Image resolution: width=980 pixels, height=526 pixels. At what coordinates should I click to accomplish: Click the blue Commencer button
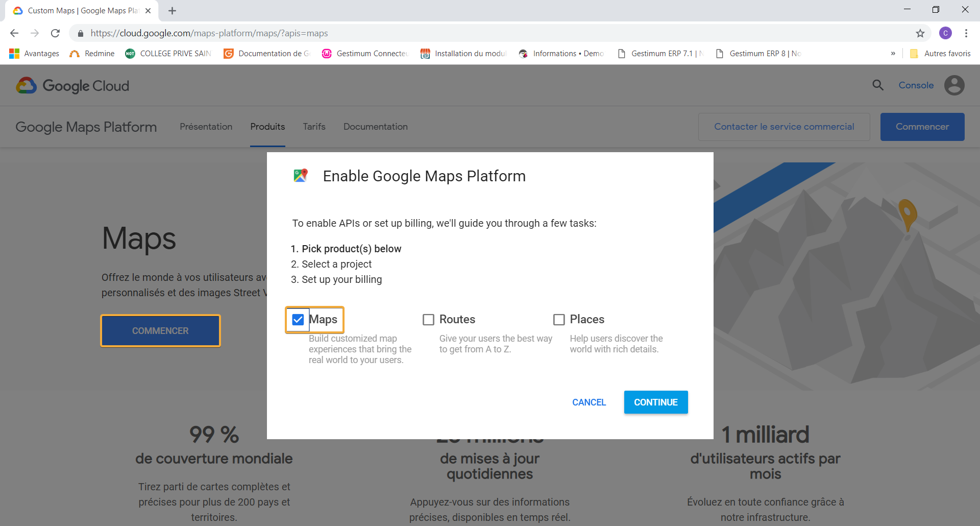[922, 127]
